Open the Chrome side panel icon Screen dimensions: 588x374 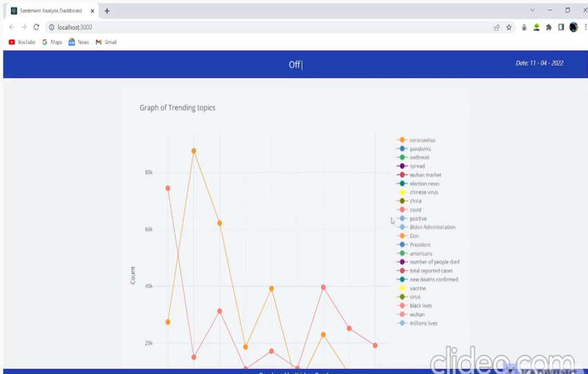pos(561,27)
